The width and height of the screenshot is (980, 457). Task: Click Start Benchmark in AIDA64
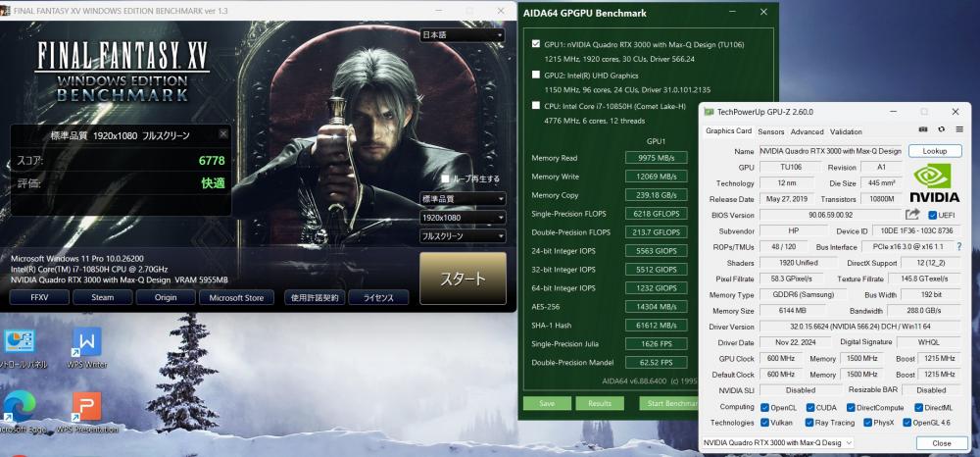(668, 403)
